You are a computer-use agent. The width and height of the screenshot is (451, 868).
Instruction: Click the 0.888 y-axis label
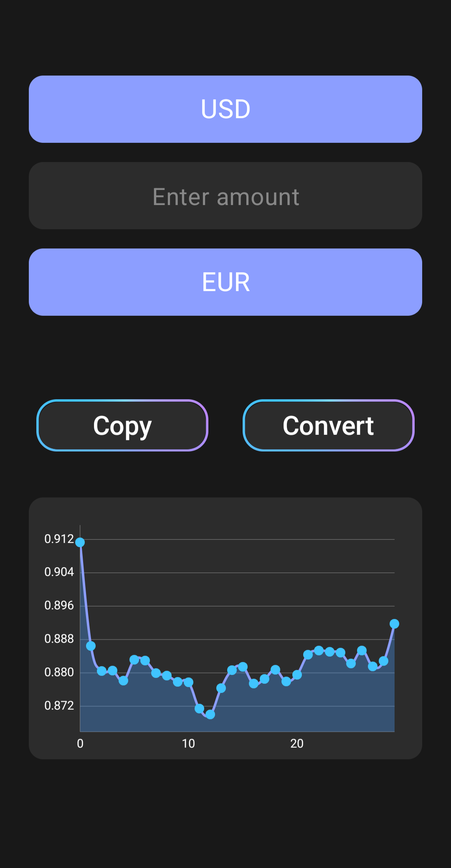(x=59, y=639)
